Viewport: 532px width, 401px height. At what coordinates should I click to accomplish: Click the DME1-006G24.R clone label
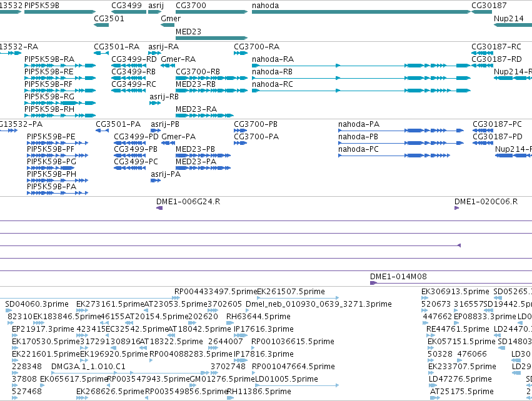click(x=188, y=202)
